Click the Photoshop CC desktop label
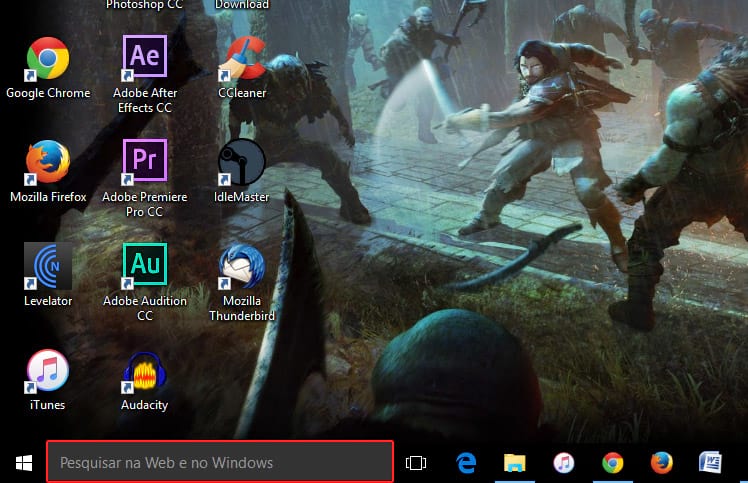The image size is (748, 483). coord(144,4)
